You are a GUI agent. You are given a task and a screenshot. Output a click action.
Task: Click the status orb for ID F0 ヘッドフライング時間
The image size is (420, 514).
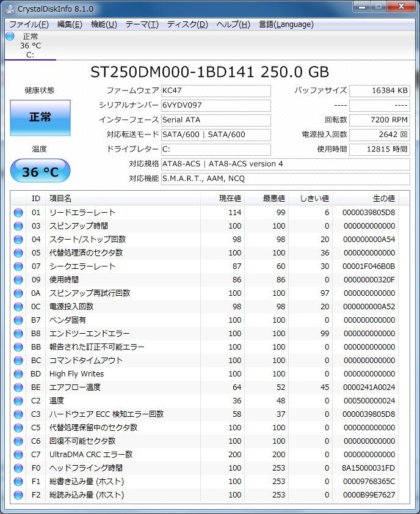pos(18,468)
